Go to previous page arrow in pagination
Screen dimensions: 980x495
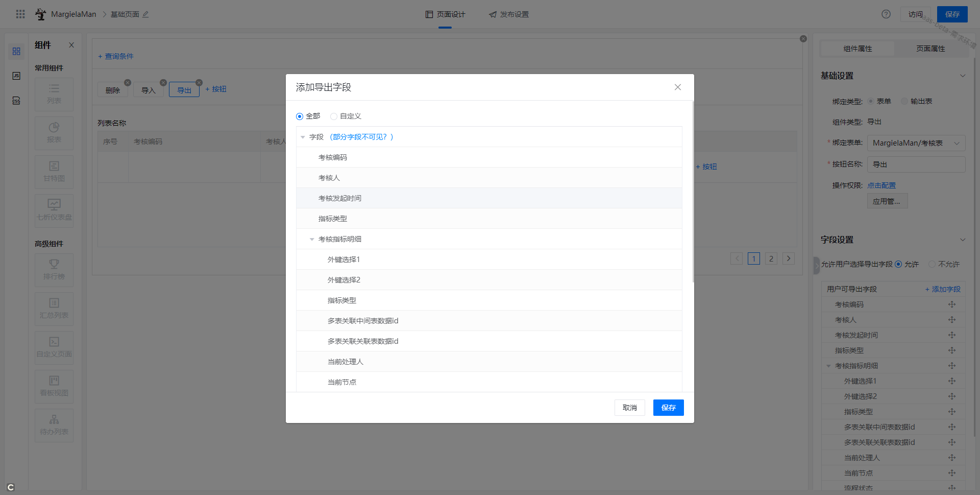(x=737, y=258)
